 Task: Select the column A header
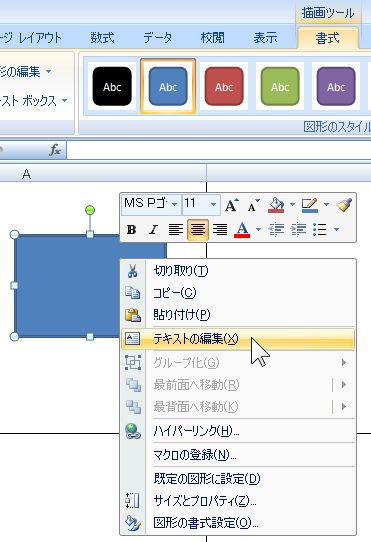coord(27,174)
